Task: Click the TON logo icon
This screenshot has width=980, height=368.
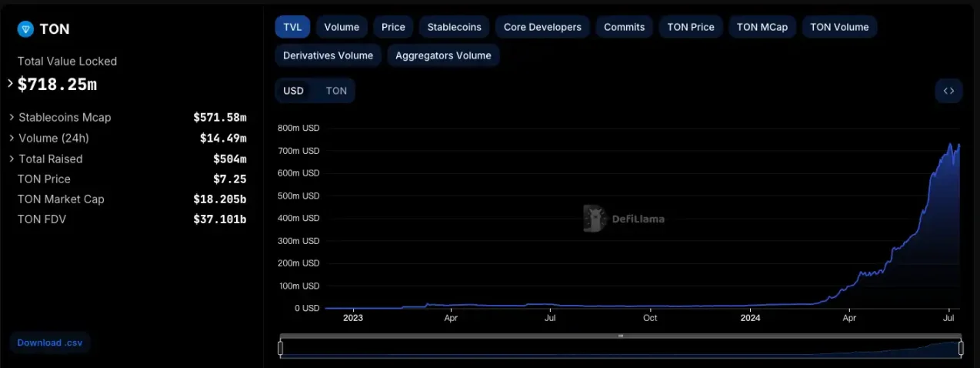Action: click(x=25, y=29)
